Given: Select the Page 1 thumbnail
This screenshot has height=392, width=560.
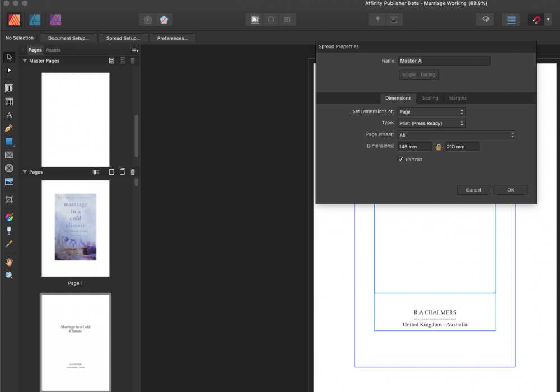Looking at the screenshot, I should (75, 228).
